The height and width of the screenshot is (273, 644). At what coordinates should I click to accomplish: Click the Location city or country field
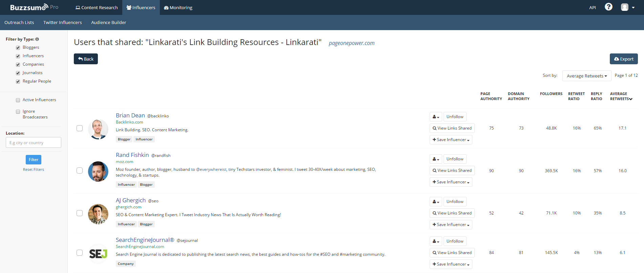point(34,142)
